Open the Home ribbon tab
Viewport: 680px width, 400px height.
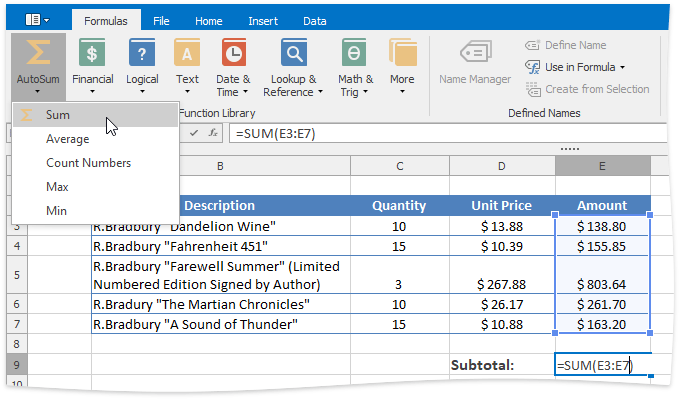[x=209, y=20]
